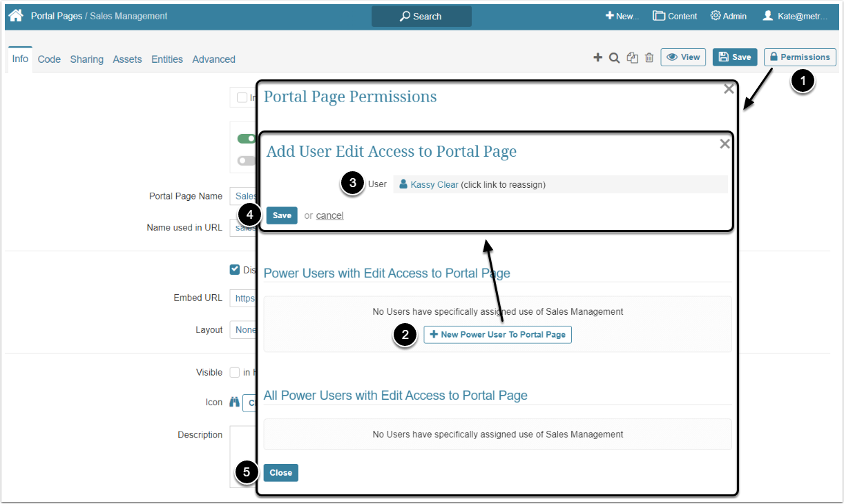Open the Permissions button

click(x=800, y=57)
